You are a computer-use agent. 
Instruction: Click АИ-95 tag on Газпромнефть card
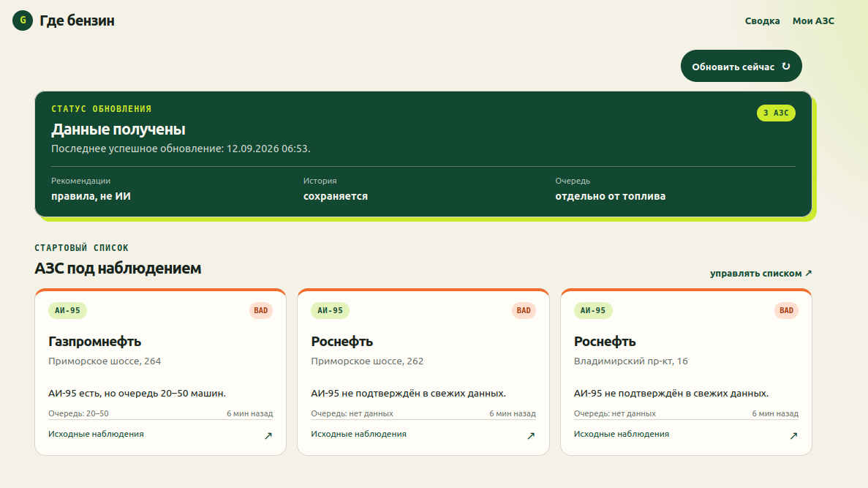[67, 310]
